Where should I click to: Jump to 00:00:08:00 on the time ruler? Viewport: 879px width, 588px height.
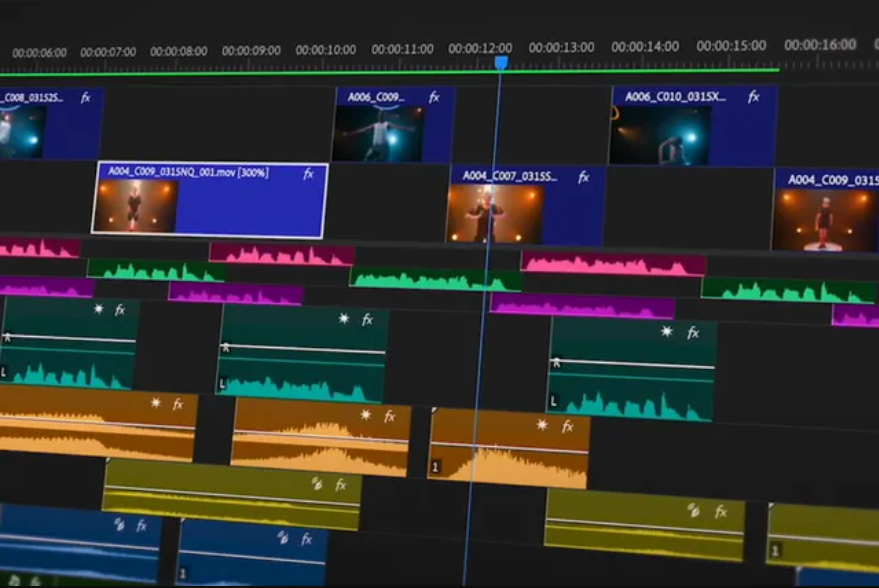[x=178, y=51]
